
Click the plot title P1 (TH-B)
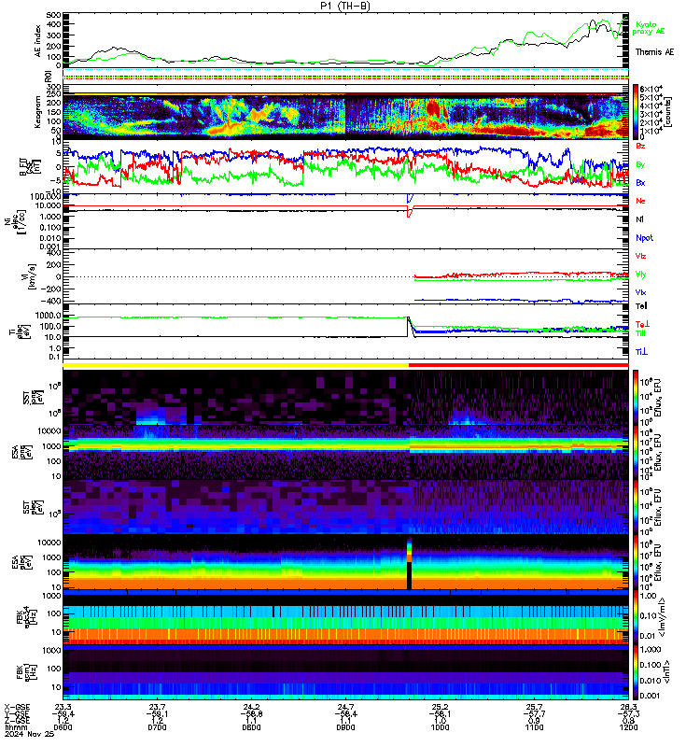tap(345, 6)
